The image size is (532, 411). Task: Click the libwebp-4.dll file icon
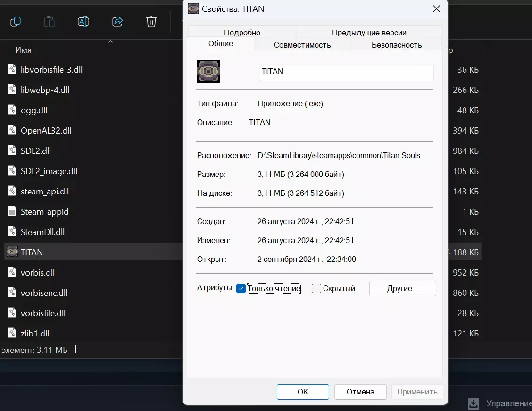12,90
